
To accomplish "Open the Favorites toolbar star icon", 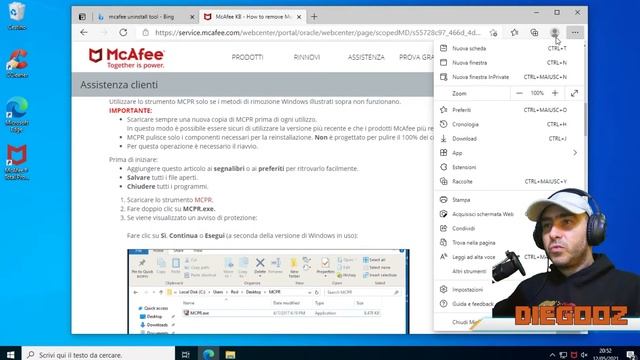I will pos(514,32).
